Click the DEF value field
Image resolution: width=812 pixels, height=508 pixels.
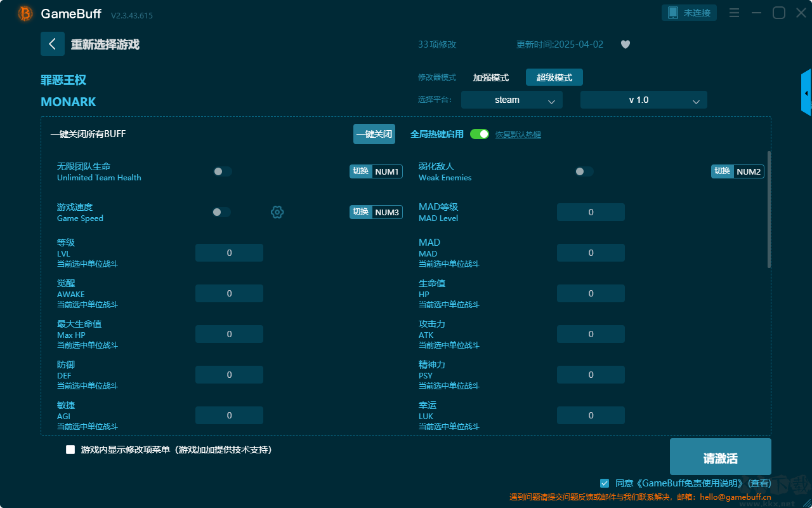coord(229,375)
